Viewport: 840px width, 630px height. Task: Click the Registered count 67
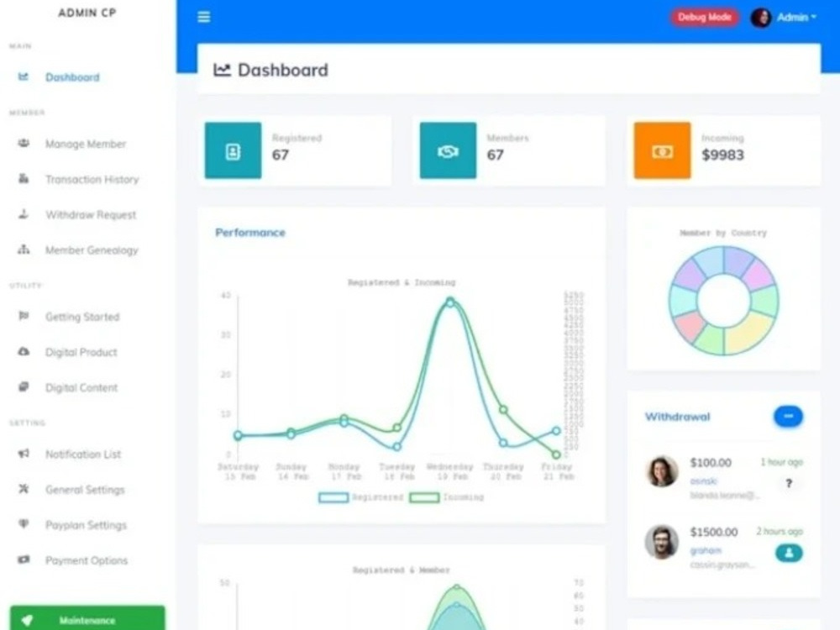[281, 155]
